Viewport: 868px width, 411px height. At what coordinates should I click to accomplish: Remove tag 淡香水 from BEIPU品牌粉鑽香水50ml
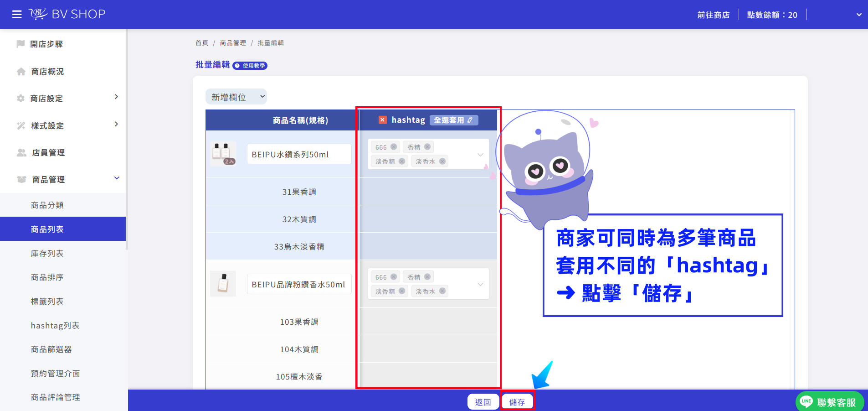442,291
